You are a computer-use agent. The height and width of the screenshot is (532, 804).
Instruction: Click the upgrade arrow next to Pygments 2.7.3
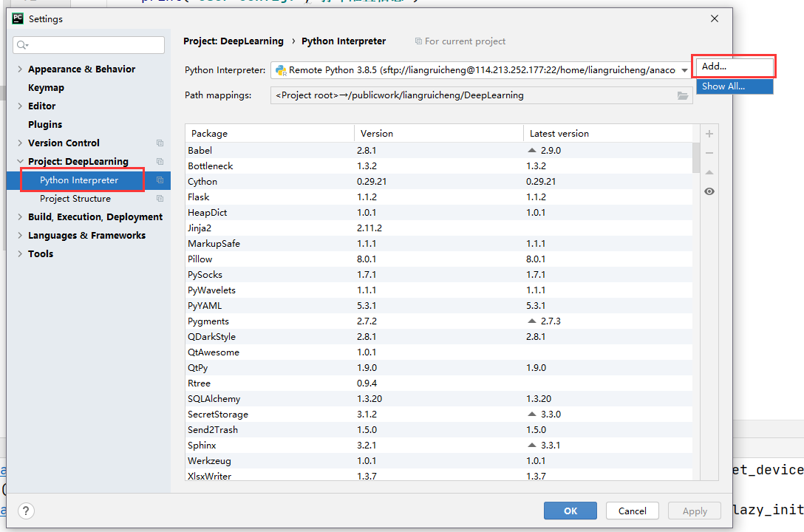point(532,321)
